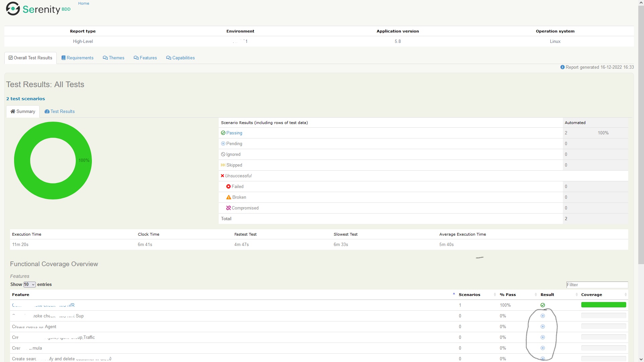
Task: Click the pending result icon for Create Alerts for Agent
Action: [543, 326]
